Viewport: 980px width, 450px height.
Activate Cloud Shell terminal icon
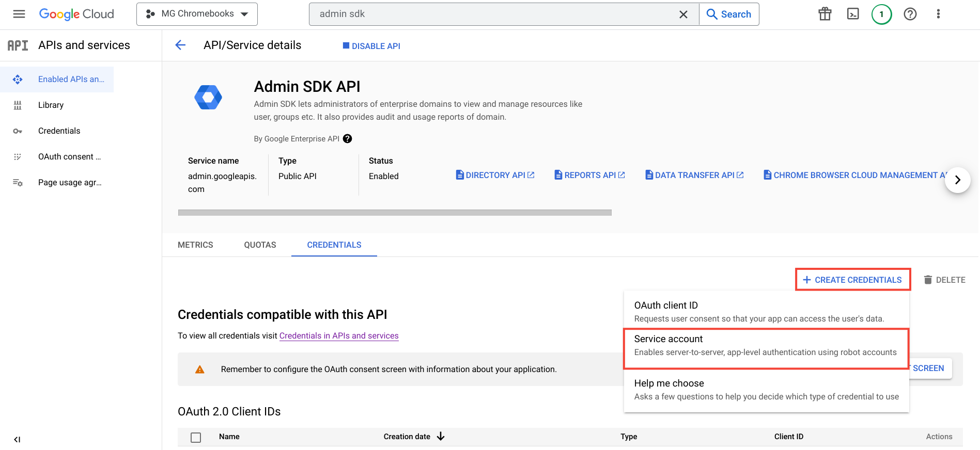pyautogui.click(x=853, y=14)
